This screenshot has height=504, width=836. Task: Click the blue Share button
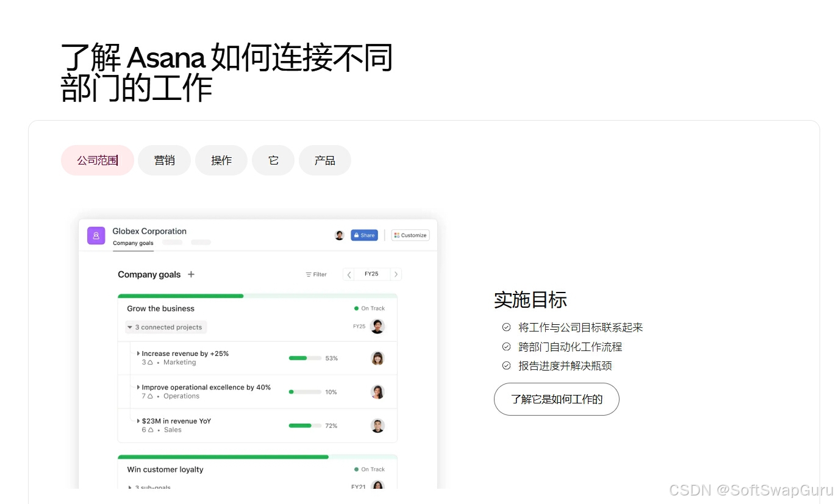point(364,235)
